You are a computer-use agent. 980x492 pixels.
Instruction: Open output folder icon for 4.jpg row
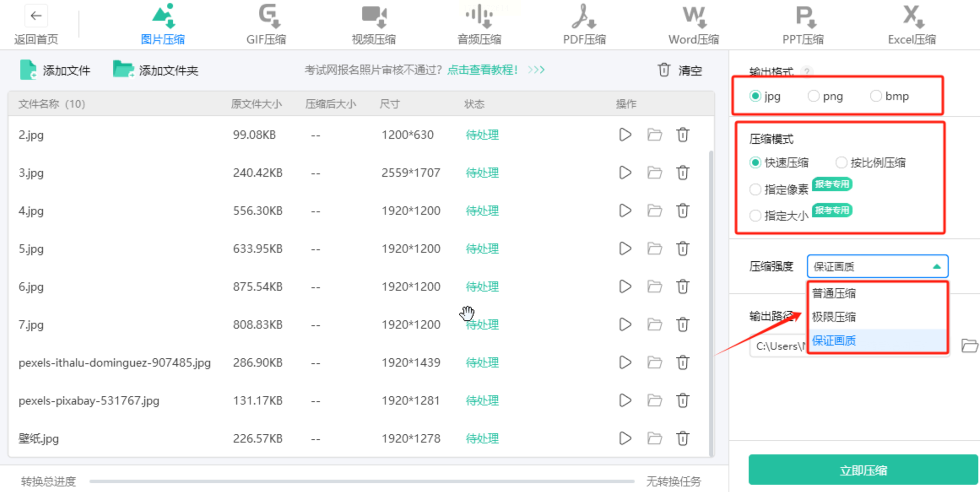coord(655,211)
